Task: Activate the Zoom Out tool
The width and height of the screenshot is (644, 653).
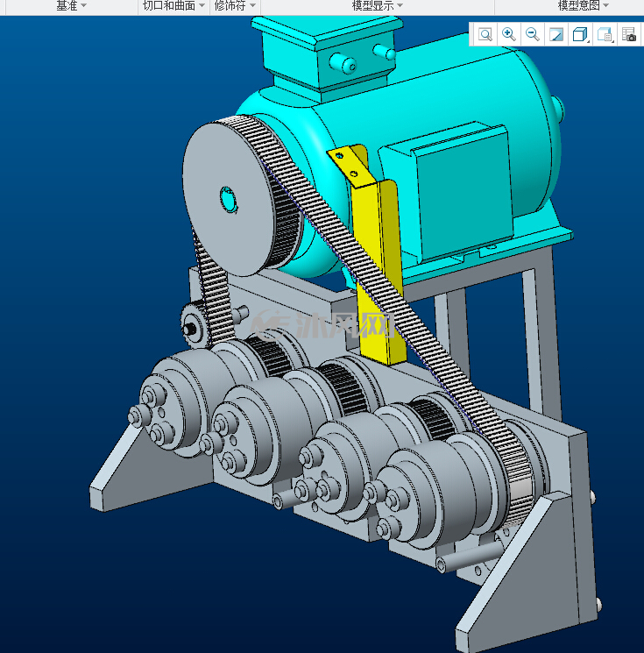Action: click(533, 34)
